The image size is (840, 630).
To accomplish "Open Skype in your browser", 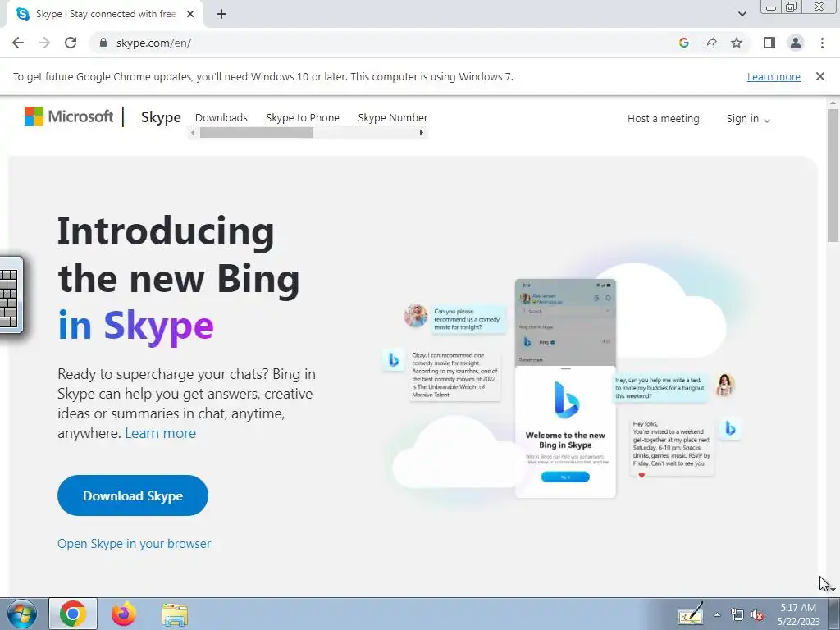I will pyautogui.click(x=134, y=543).
